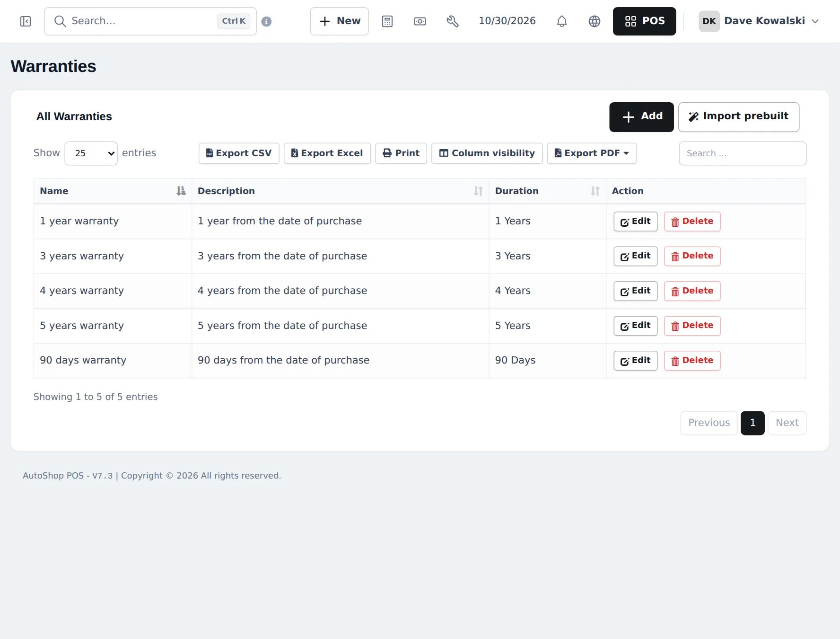Viewport: 840px width, 639px height.
Task: Edit the 5 years warranty
Action: coord(636,326)
